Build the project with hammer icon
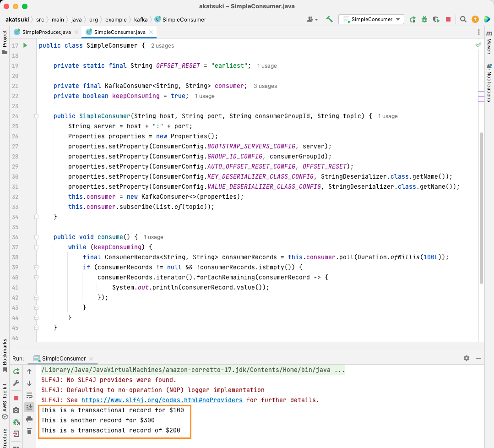Screen dimensions: 494x448 click(x=329, y=19)
